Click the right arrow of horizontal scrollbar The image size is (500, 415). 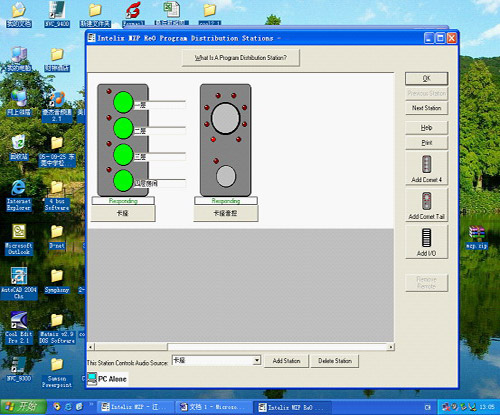(x=391, y=347)
